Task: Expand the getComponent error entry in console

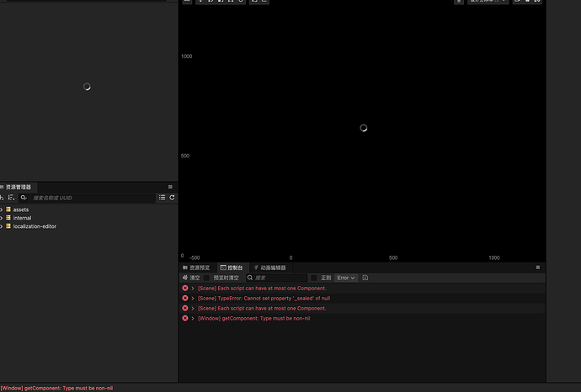Action: 193,318
